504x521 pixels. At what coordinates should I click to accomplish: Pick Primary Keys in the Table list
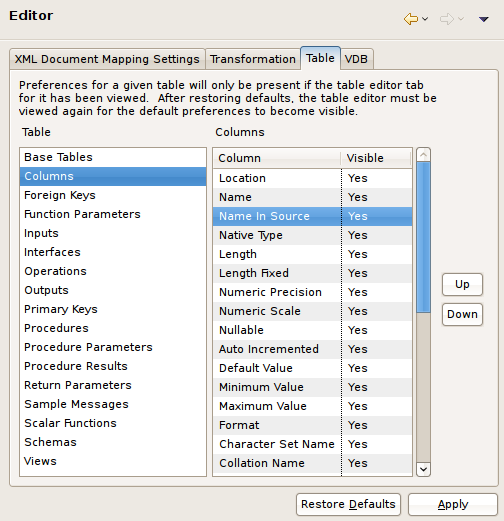pyautogui.click(x=113, y=309)
